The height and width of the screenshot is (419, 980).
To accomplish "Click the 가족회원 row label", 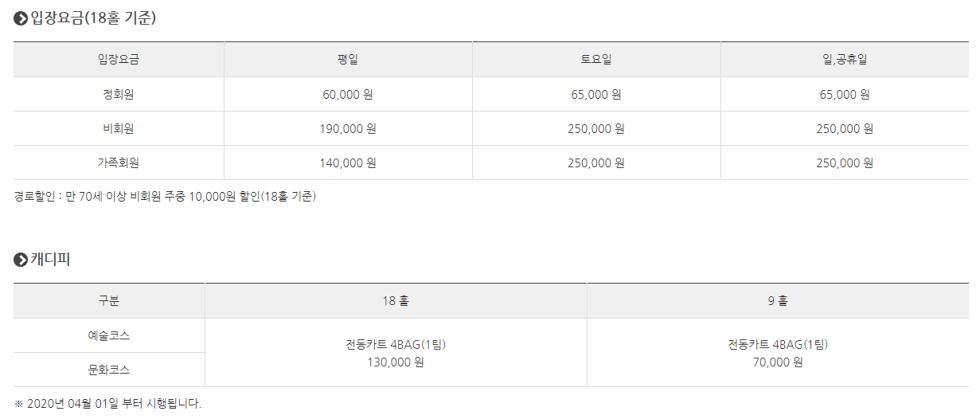I will tap(119, 163).
